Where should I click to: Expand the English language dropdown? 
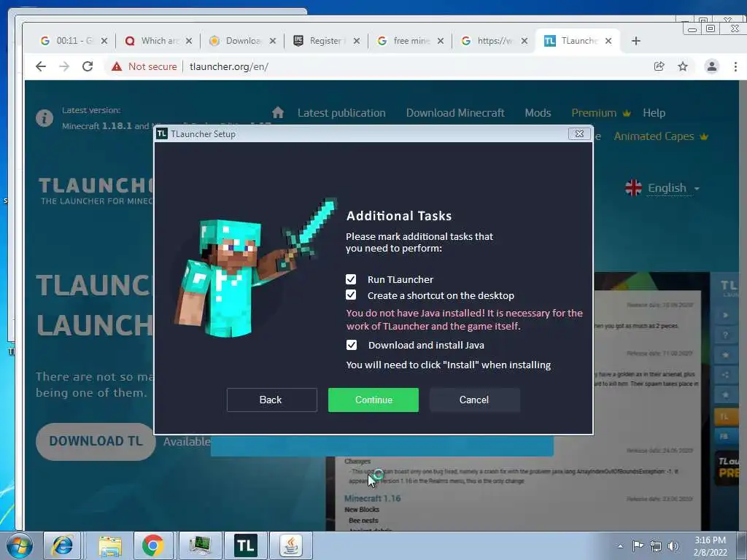pyautogui.click(x=673, y=188)
